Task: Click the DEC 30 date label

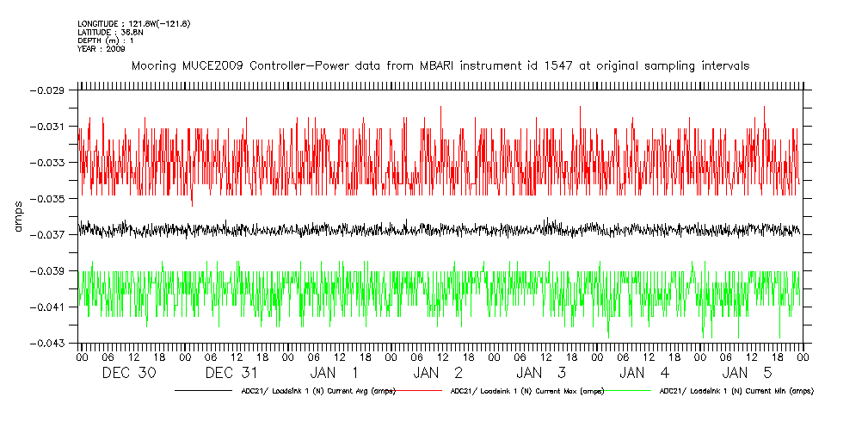Action: point(129,373)
